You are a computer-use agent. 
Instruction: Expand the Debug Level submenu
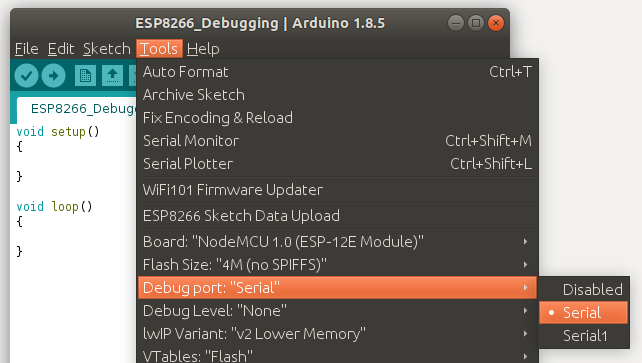[x=337, y=311]
